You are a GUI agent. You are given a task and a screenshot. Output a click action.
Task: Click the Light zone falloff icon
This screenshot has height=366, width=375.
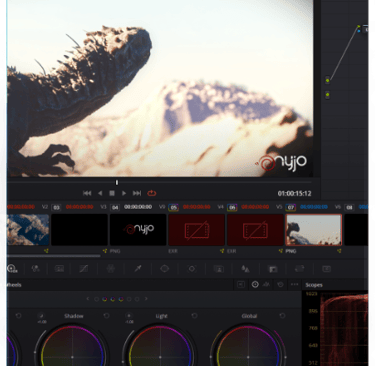point(129,315)
